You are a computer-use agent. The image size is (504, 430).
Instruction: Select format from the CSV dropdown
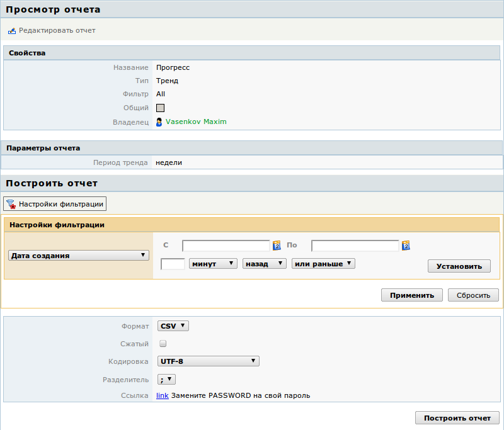point(173,325)
